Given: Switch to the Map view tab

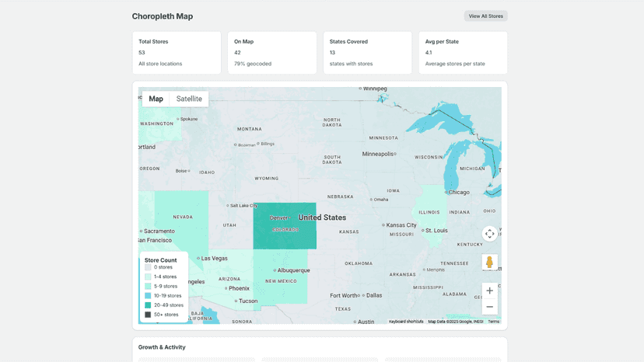Looking at the screenshot, I should [156, 99].
